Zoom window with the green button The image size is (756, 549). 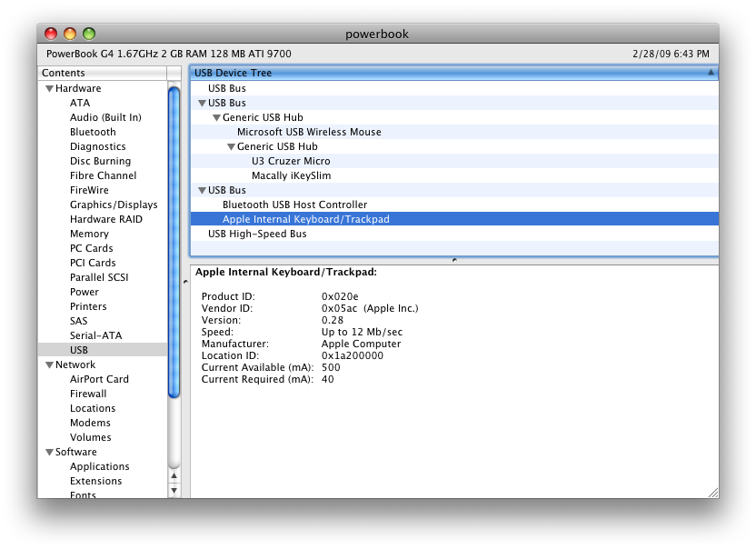pos(89,34)
